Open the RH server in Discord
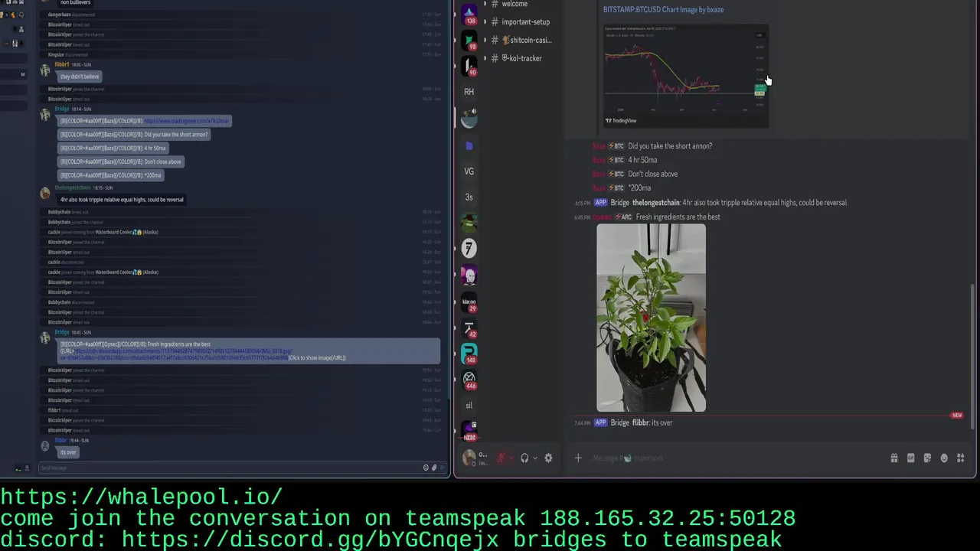The height and width of the screenshot is (551, 980). coord(469,92)
